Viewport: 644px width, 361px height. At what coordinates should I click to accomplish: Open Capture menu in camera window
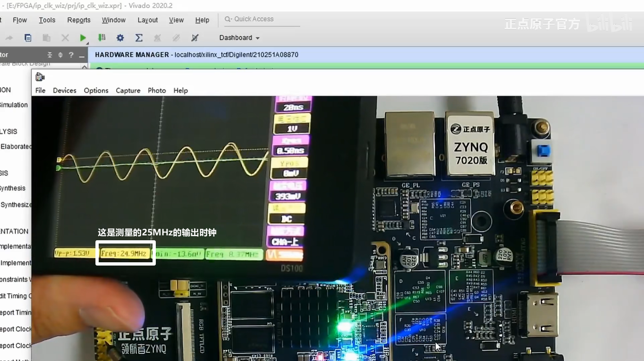(x=128, y=91)
